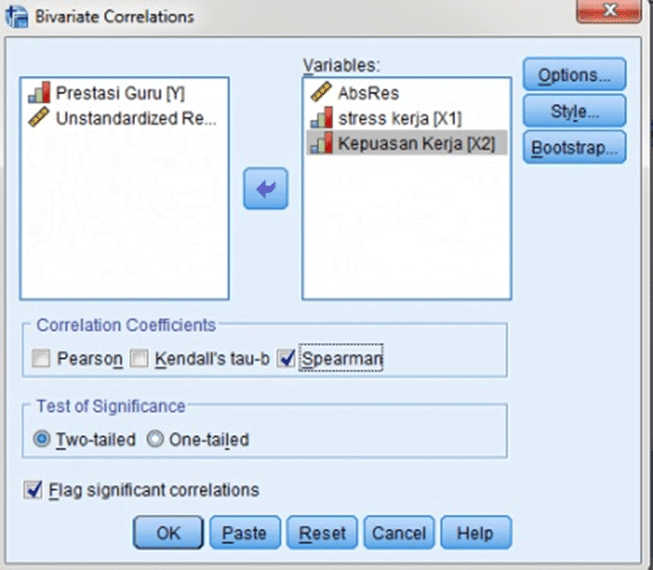653x570 pixels.
Task: Click the ruler icon beside Unstandardized Re...
Action: pos(39,117)
